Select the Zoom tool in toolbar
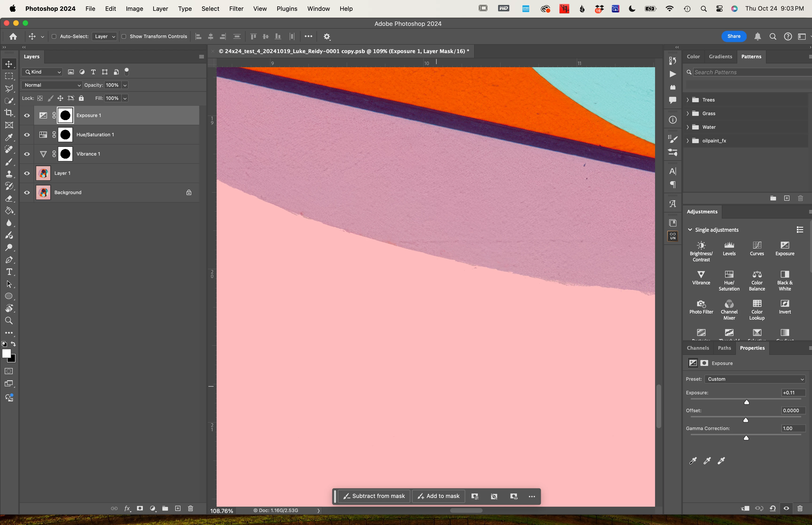 pyautogui.click(x=9, y=321)
